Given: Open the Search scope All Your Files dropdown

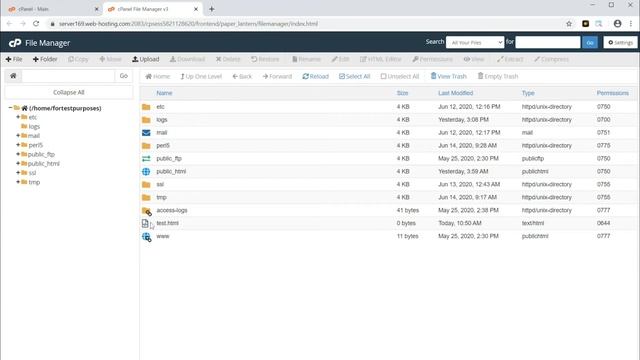Looking at the screenshot, I should click(475, 42).
